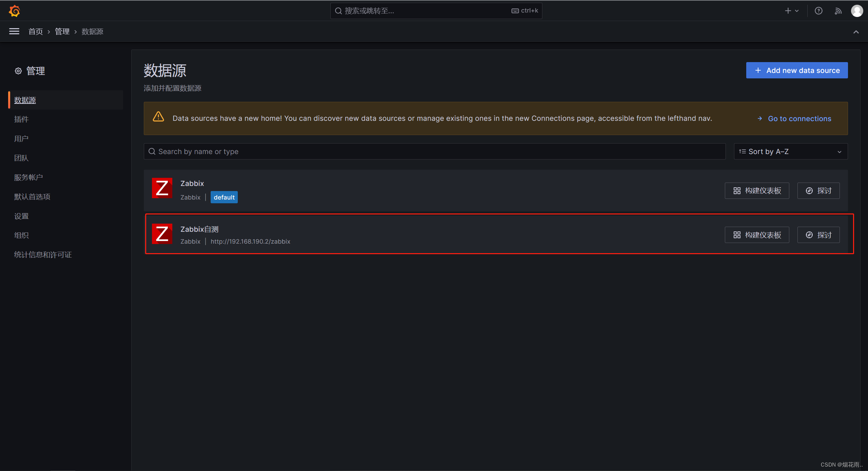
Task: Click the Zabbix default data source logo
Action: pos(162,188)
